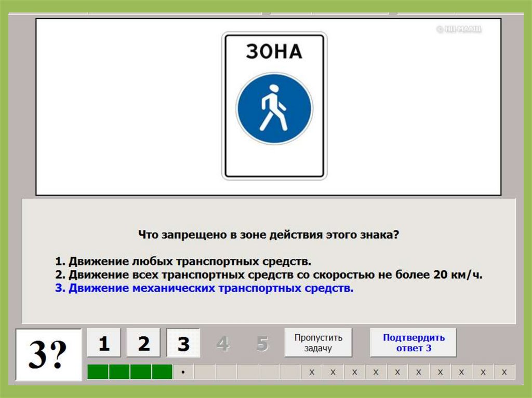Click the 'ЗОНА' text on the sign
Screen dimensions: 532x398
click(274, 51)
